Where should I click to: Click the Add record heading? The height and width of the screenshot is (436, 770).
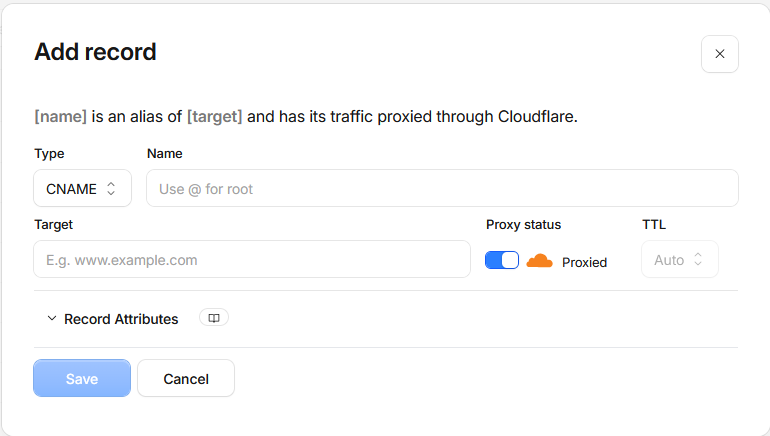(x=95, y=52)
